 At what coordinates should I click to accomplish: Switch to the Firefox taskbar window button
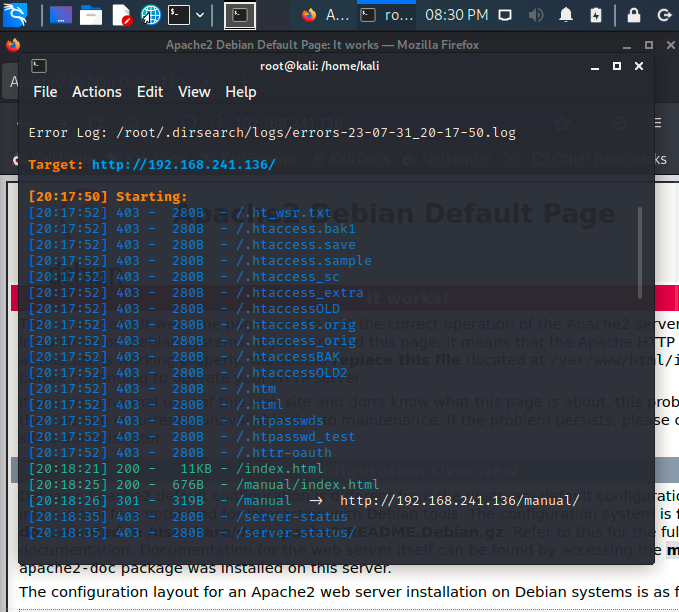324,15
